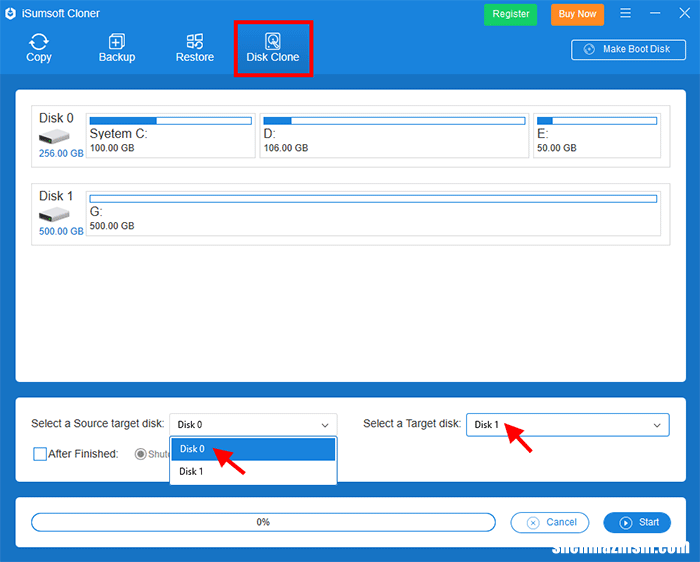Select the Shutdown radio button
The image size is (700, 562).
(141, 454)
